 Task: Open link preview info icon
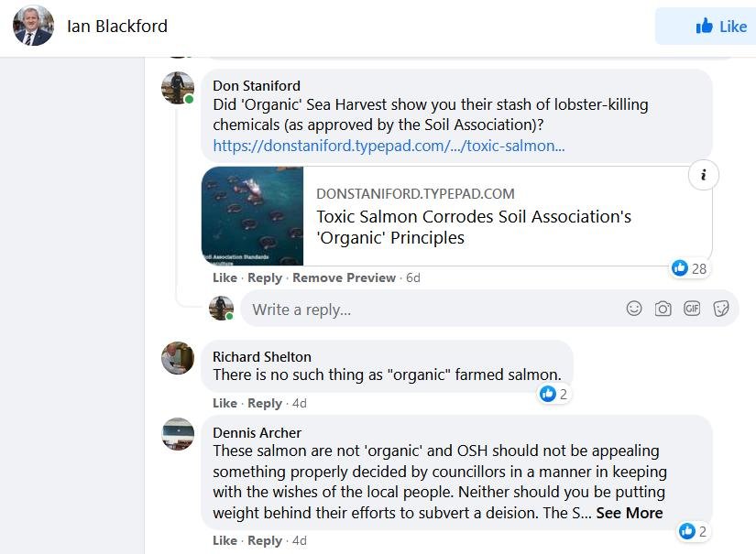703,176
